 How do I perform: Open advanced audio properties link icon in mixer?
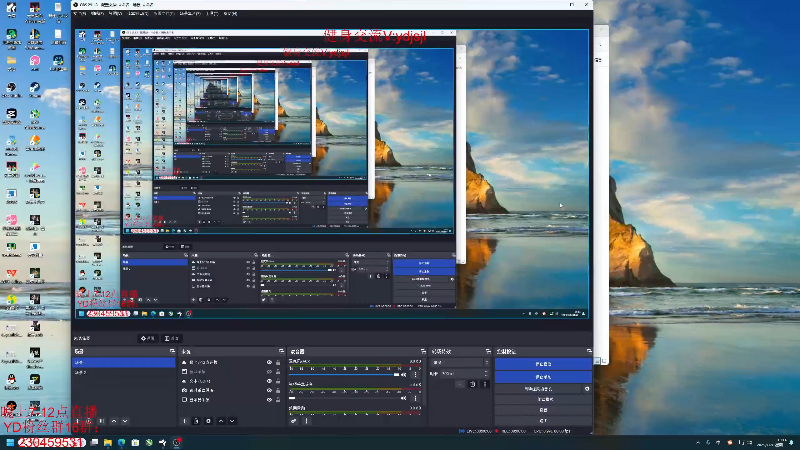click(293, 421)
